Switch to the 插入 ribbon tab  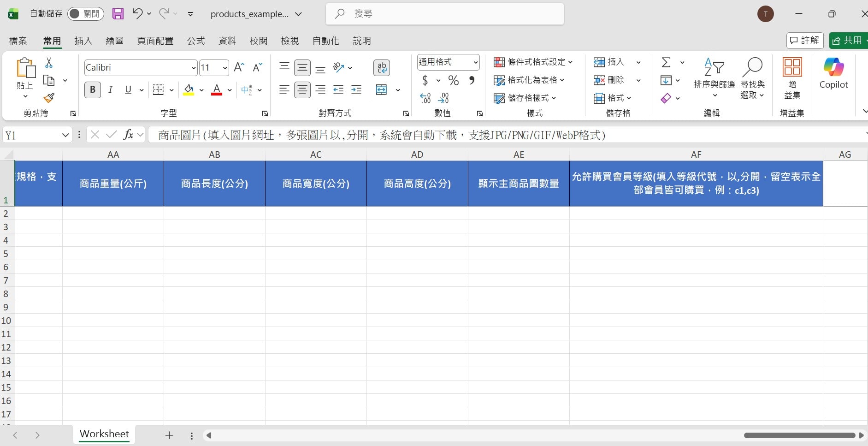[x=83, y=41]
